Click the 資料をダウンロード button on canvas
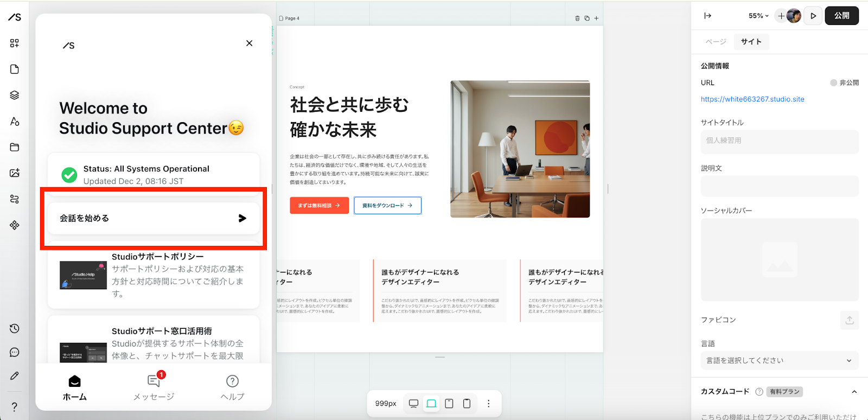This screenshot has height=420, width=868. tap(387, 206)
